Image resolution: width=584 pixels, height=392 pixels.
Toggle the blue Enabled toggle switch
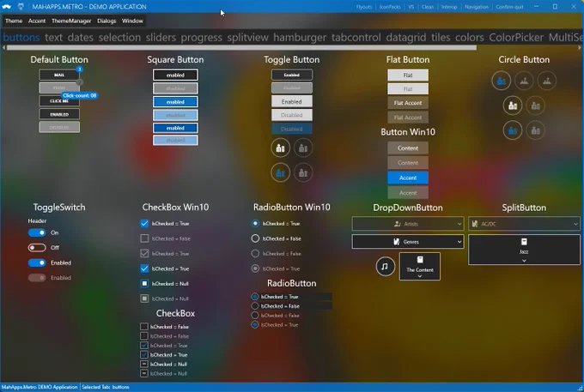[37, 263]
